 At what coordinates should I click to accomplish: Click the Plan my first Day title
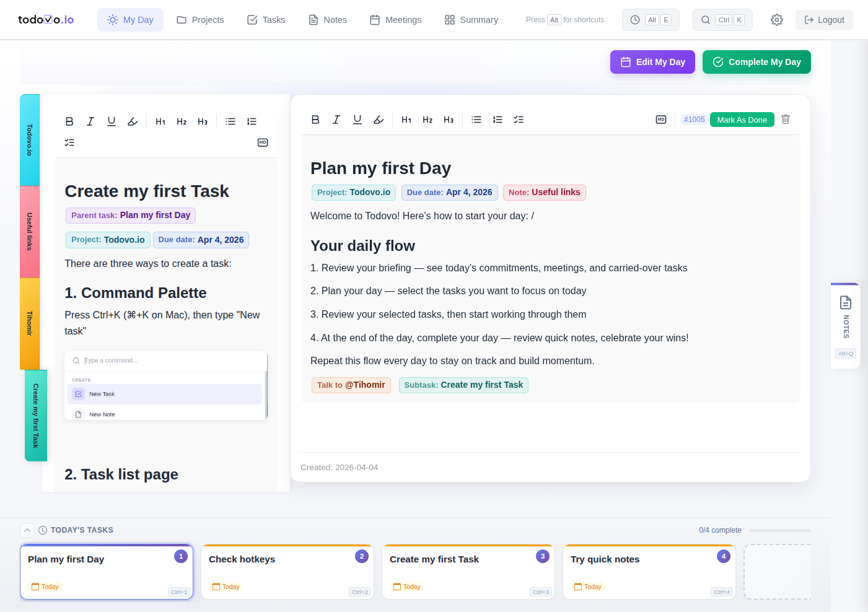click(x=380, y=168)
